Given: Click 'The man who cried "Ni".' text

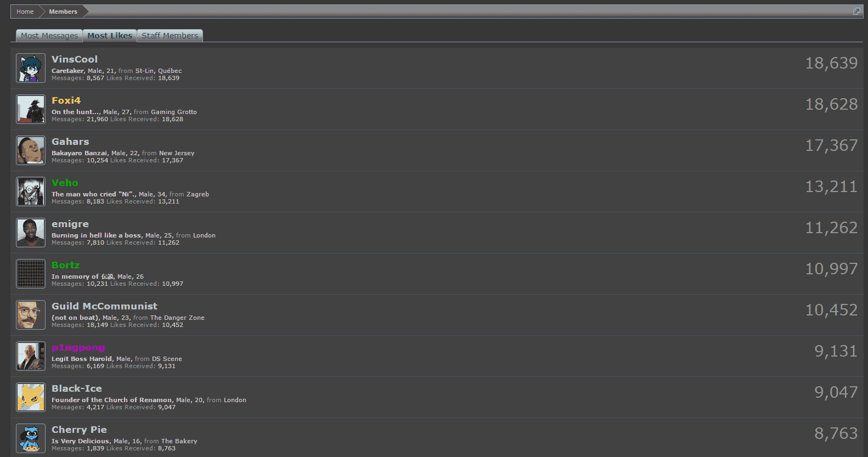Looking at the screenshot, I should pyautogui.click(x=93, y=194).
